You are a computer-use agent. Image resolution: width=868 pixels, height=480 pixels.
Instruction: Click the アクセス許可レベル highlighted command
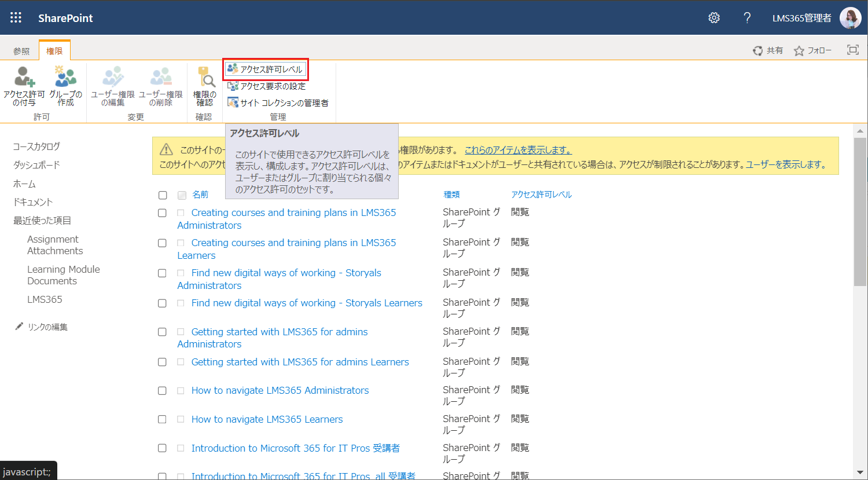tap(265, 69)
